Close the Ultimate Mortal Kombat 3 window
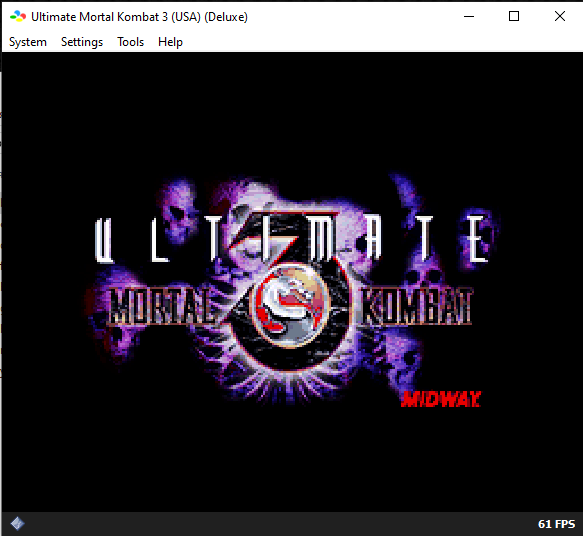The image size is (583, 536). pos(560,16)
